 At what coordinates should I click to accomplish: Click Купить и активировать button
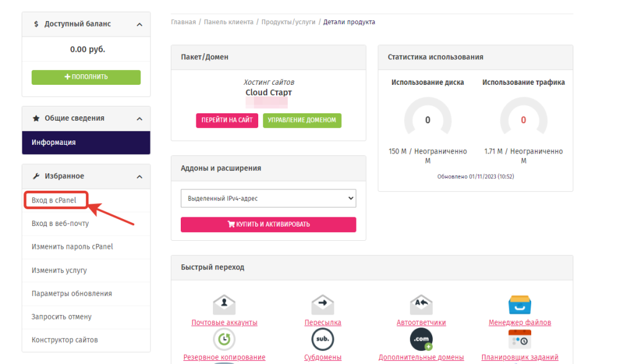tap(269, 225)
